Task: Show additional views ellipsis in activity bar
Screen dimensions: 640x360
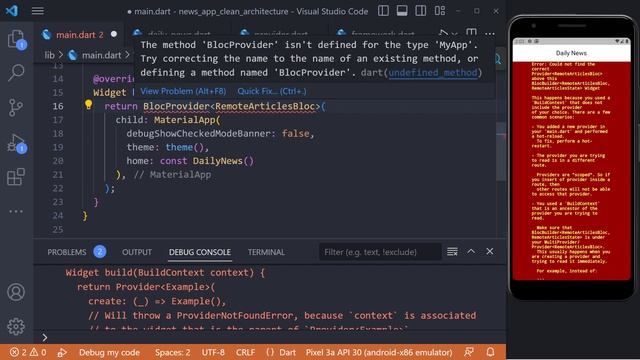Action: [x=16, y=211]
